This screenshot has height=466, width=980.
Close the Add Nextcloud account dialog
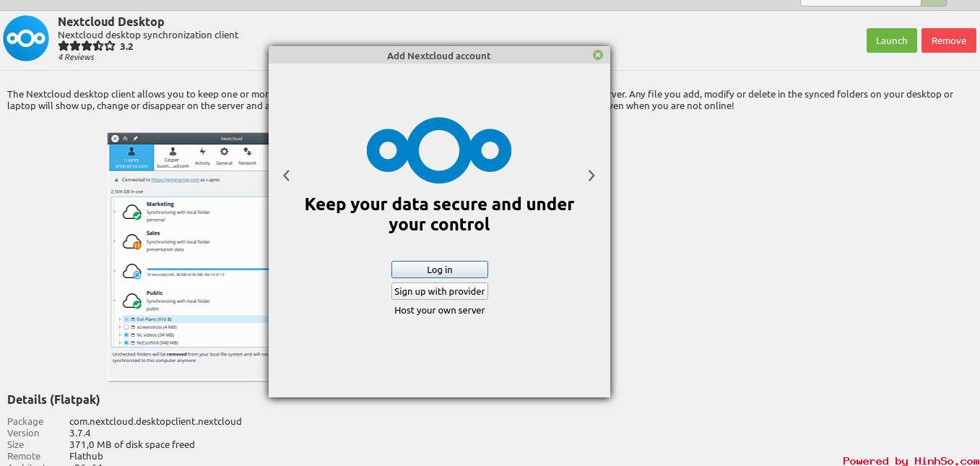point(598,55)
